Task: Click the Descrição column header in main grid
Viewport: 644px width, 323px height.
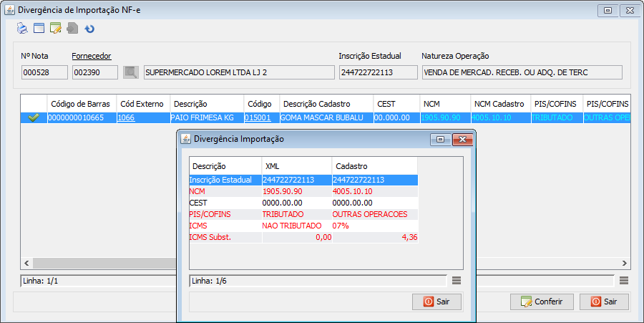Action: pos(207,104)
